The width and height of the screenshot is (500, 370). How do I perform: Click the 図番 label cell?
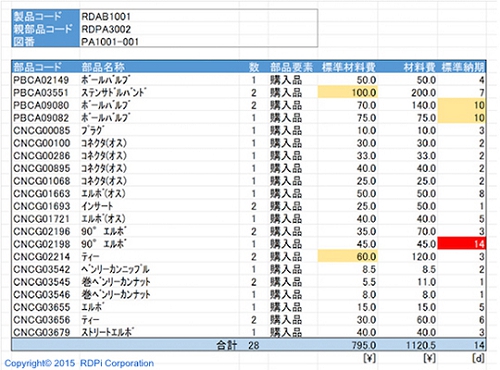click(x=46, y=42)
